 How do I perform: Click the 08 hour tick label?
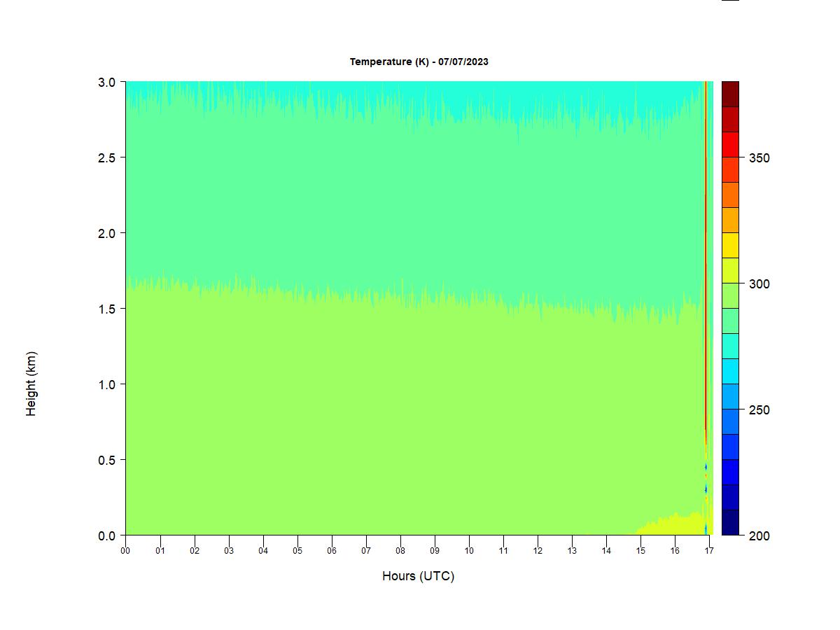click(400, 551)
